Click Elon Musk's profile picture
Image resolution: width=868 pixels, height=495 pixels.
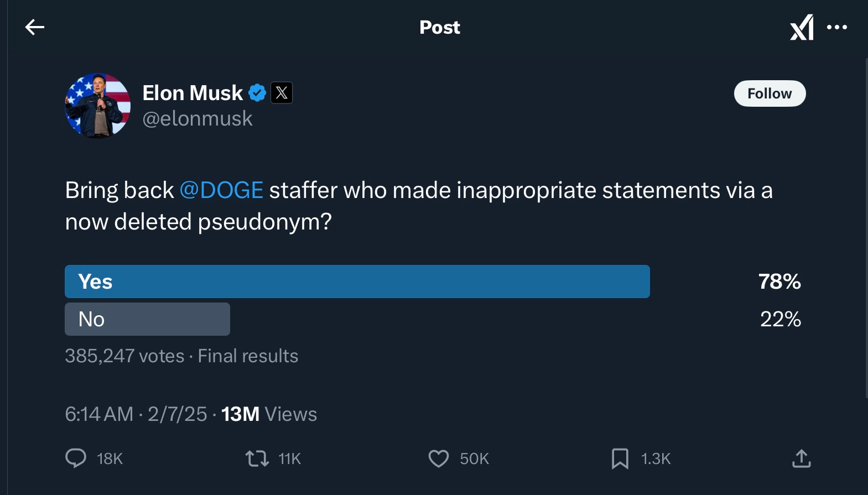coord(98,105)
